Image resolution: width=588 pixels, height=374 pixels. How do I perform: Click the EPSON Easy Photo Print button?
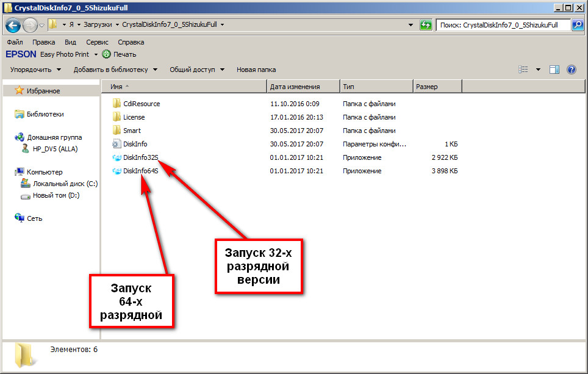(48, 54)
